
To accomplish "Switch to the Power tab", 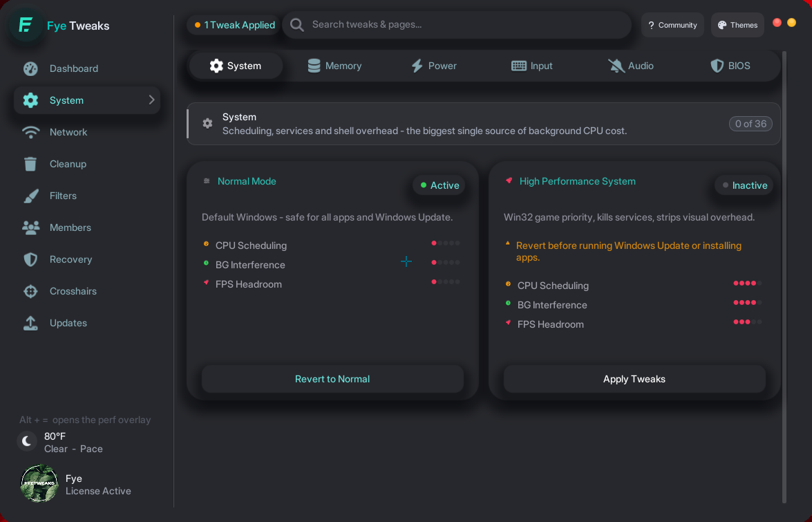I will pos(433,66).
